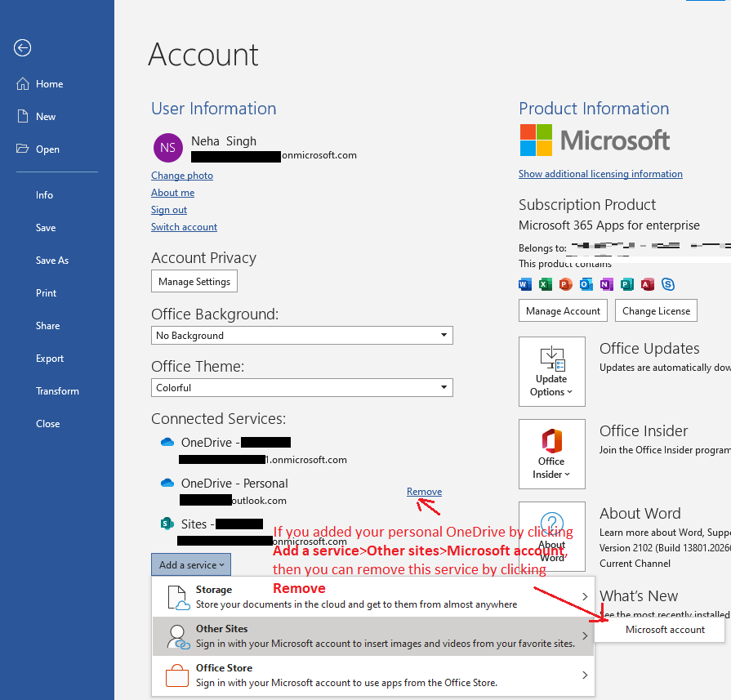Go back using the circled arrow icon
The image size is (731, 700).
22,47
